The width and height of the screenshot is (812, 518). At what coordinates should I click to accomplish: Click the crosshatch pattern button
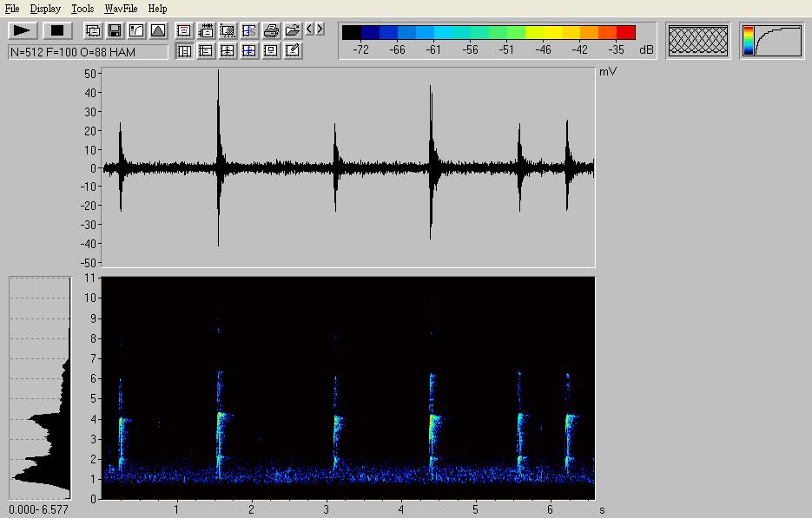[698, 41]
